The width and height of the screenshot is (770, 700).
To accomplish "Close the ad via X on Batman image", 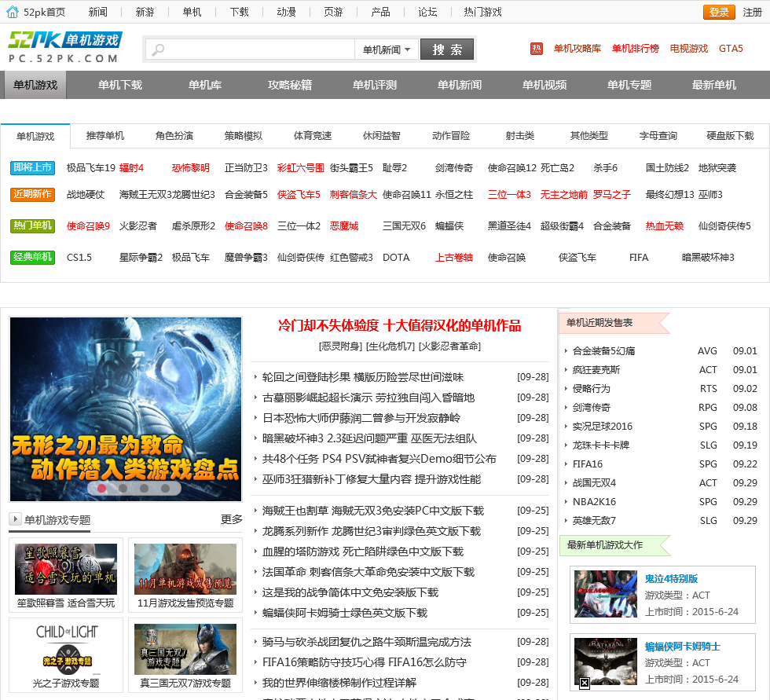I will (x=585, y=683).
